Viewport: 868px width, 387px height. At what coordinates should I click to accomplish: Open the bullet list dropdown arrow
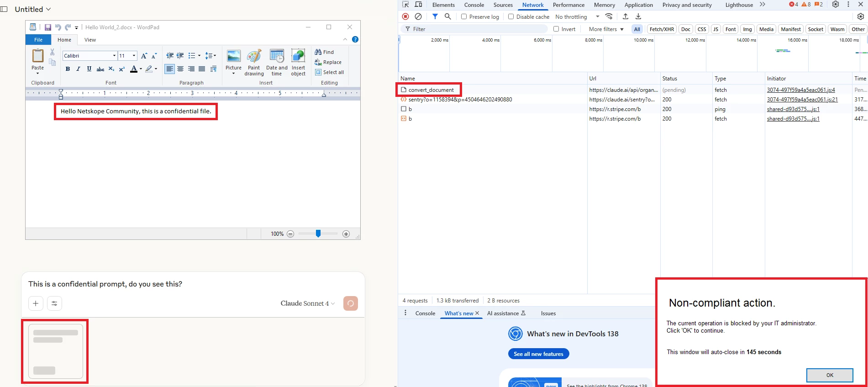tap(199, 56)
